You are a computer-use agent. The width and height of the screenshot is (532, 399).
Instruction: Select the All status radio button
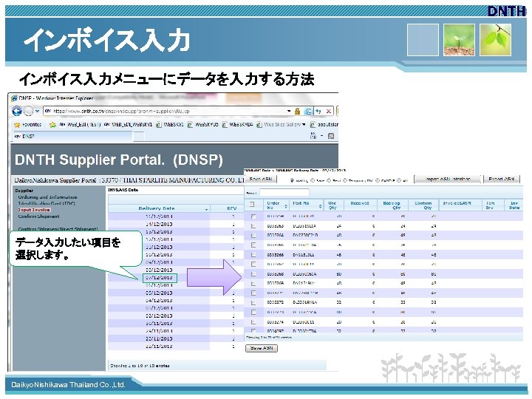click(399, 180)
